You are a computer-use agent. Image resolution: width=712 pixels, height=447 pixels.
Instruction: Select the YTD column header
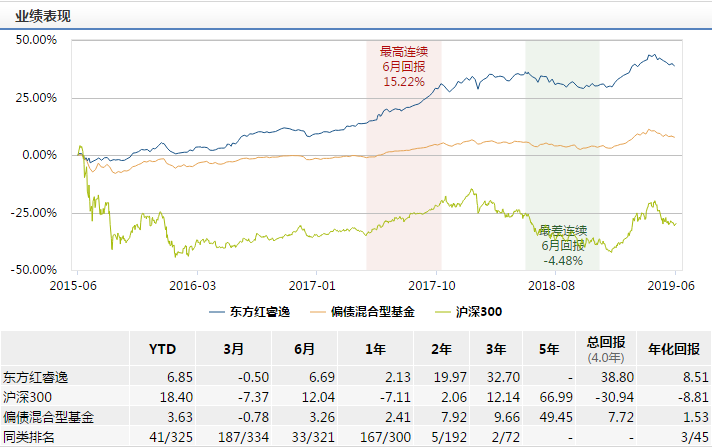(x=162, y=349)
